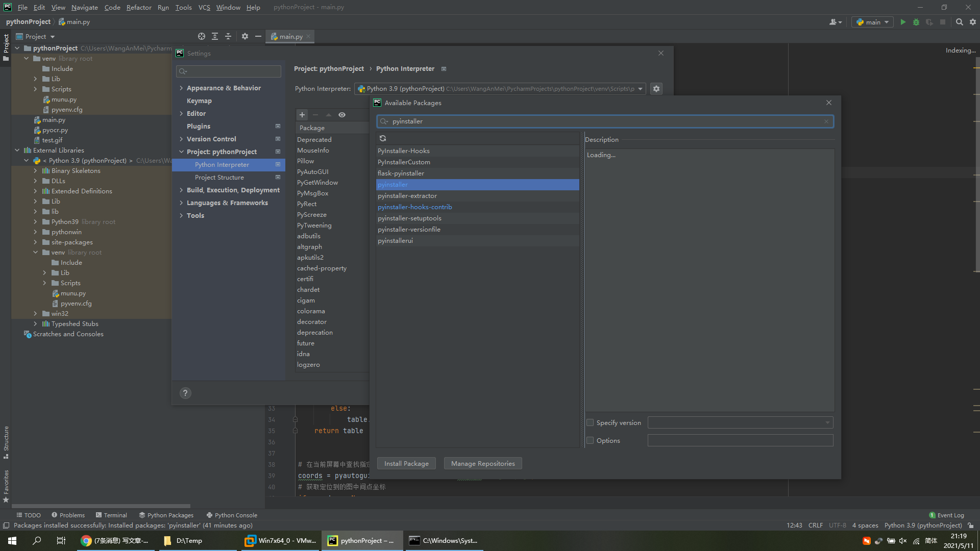The image size is (980, 551).
Task: Open the Refactor menu
Action: pyautogui.click(x=139, y=7)
